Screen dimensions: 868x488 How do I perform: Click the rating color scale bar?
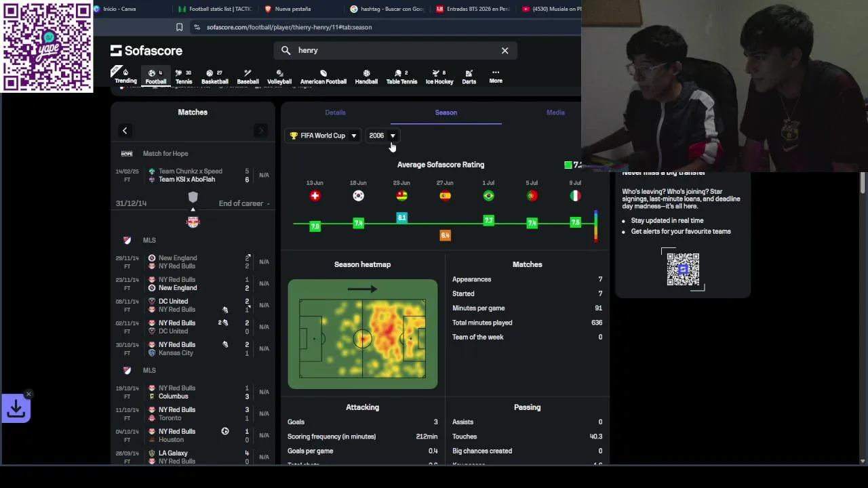click(595, 226)
